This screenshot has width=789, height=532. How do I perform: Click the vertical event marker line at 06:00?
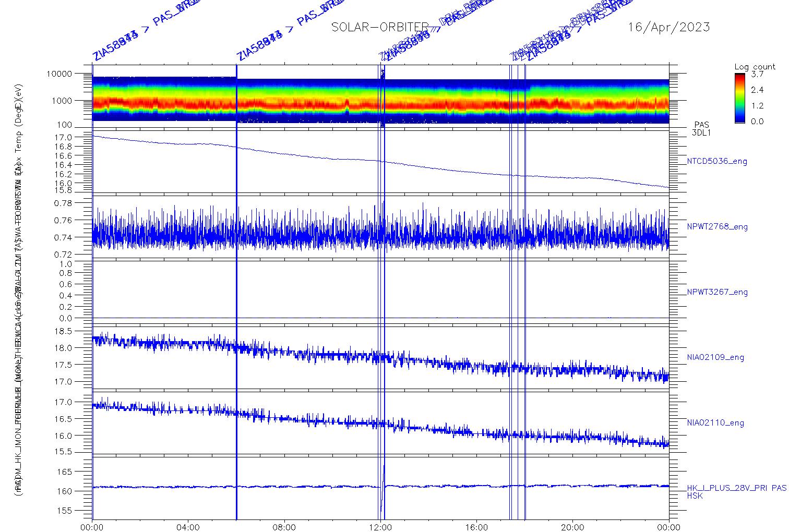coord(237,292)
